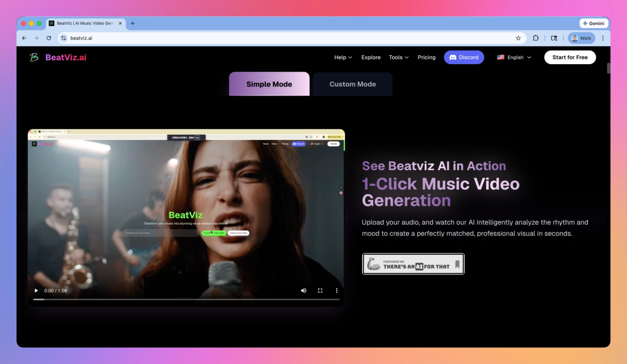Mute the demo video audio
The height and width of the screenshot is (364, 627).
(x=304, y=290)
